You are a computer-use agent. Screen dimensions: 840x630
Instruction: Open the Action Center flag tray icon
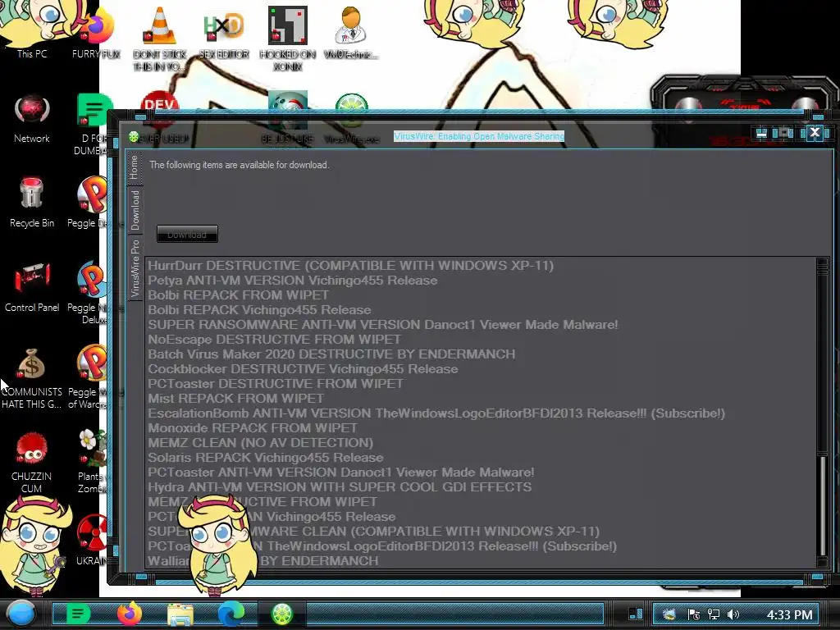(693, 614)
